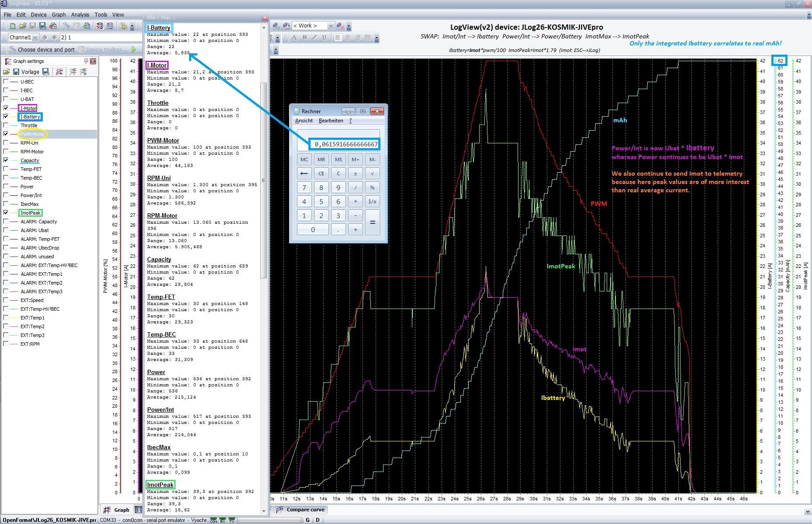Click the delete layout eraser red-X icon
The height and width of the screenshot is (524, 812).
(340, 26)
